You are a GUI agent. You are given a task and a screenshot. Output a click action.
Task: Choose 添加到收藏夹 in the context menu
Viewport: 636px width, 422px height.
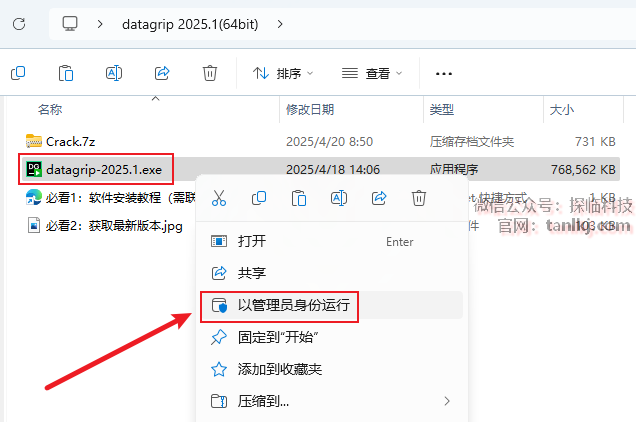331,369
